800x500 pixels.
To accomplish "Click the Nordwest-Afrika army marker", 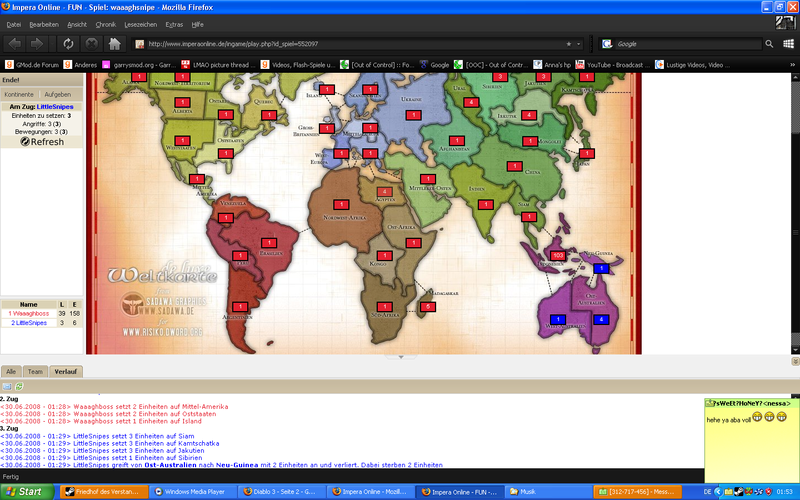I will (x=341, y=205).
